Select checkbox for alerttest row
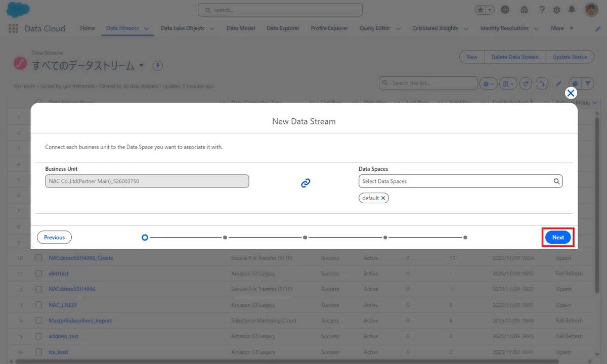607x364 pixels. [x=39, y=274]
